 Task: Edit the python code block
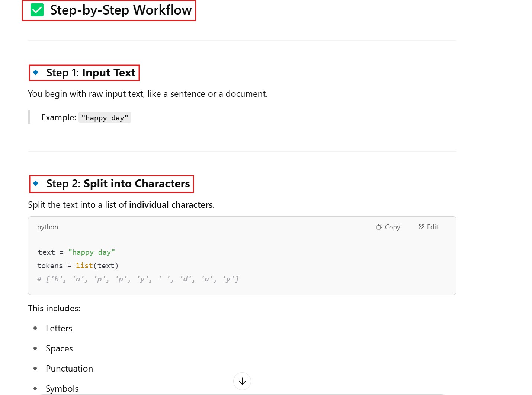[428, 227]
